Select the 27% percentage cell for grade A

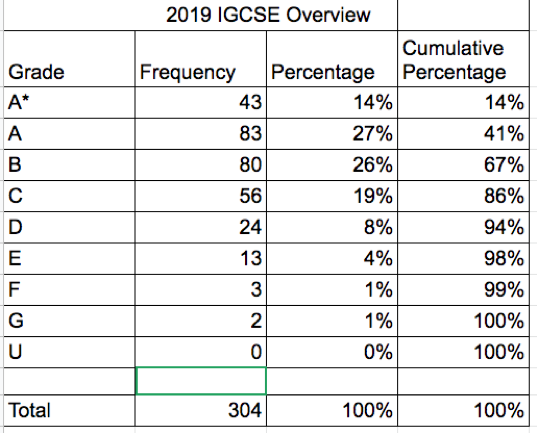pyautogui.click(x=332, y=134)
